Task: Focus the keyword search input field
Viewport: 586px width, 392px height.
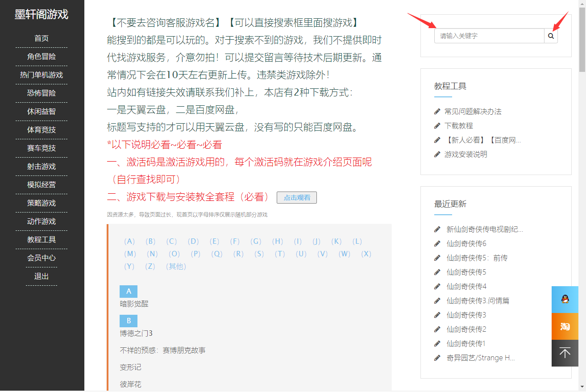Action: coord(489,36)
